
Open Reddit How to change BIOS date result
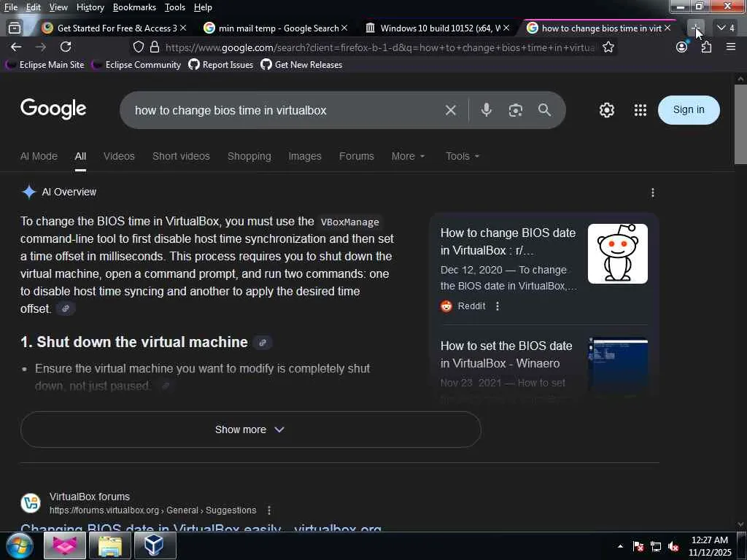pyautogui.click(x=508, y=241)
